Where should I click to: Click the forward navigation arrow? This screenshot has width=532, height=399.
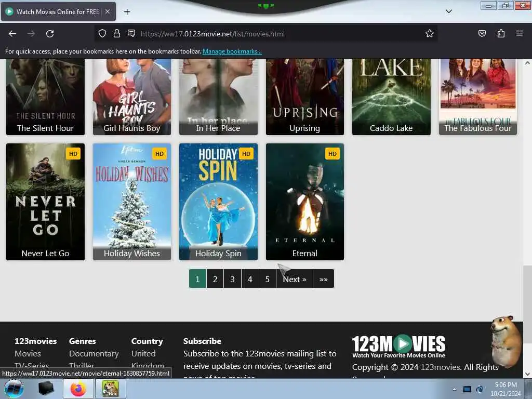pyautogui.click(x=31, y=34)
